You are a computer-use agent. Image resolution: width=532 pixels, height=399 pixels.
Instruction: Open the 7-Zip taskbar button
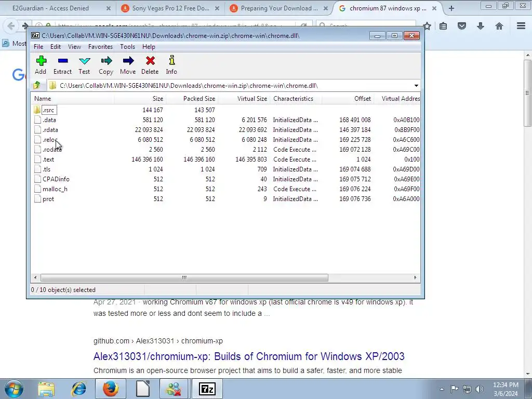(x=207, y=389)
